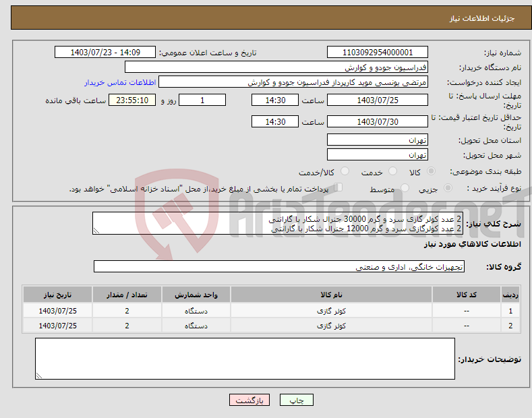Click the نام کالا column header
Image resolution: width=532 pixels, height=418 pixels.
click(x=331, y=295)
